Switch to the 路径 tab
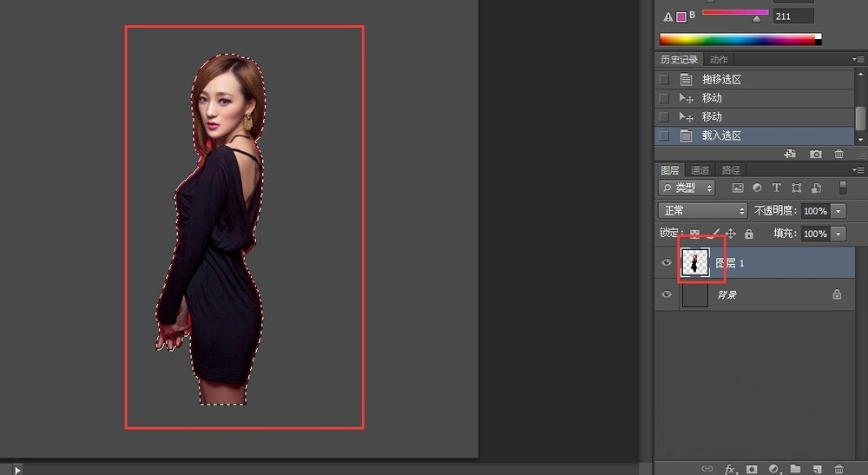The image size is (868, 475). (x=731, y=170)
